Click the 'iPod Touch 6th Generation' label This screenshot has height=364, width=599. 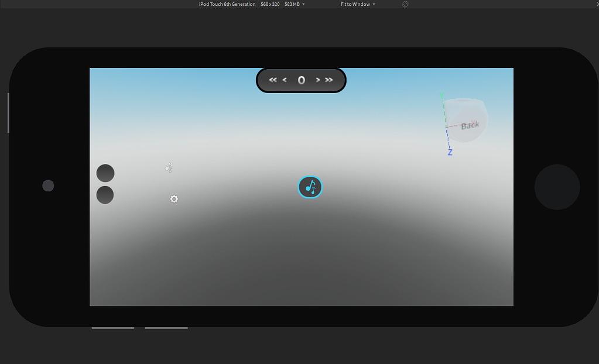click(x=227, y=4)
